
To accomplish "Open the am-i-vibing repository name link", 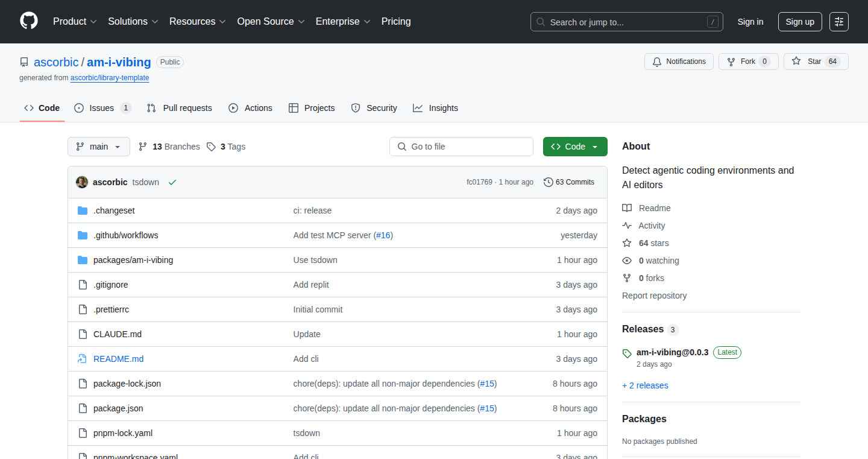I will [x=119, y=62].
